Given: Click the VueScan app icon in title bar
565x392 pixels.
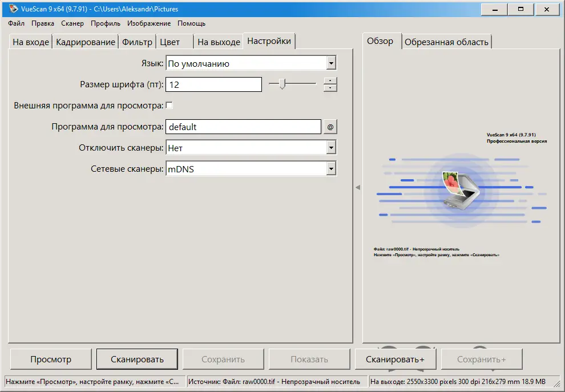Looking at the screenshot, I should pos(13,9).
